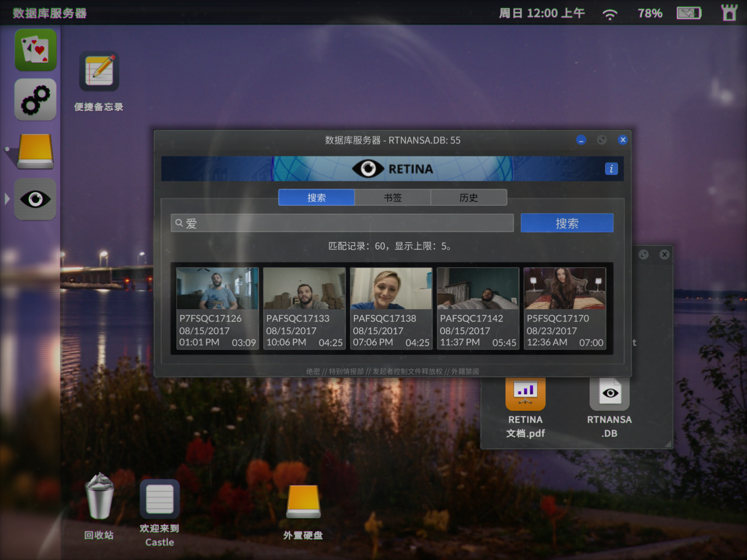Select the 搜索 tab

point(316,197)
